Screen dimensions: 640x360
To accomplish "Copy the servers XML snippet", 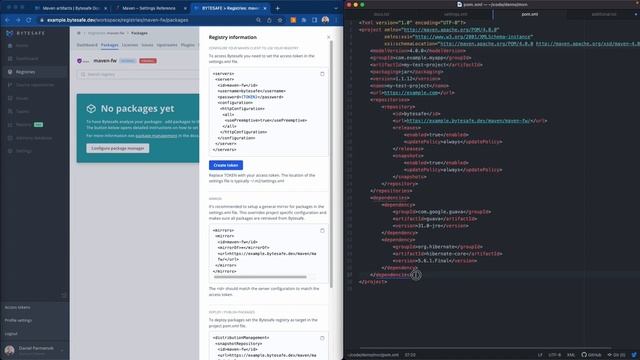I will point(322,74).
